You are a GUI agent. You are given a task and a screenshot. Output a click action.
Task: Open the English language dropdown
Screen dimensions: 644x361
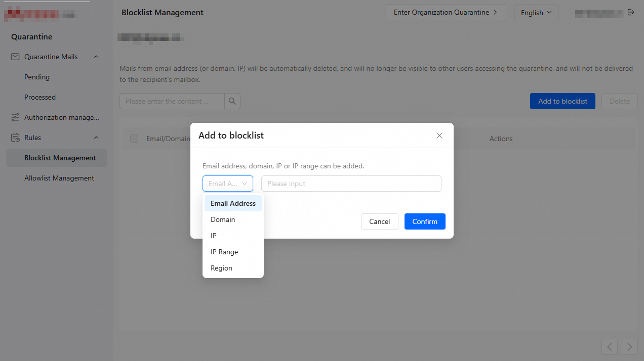536,13
